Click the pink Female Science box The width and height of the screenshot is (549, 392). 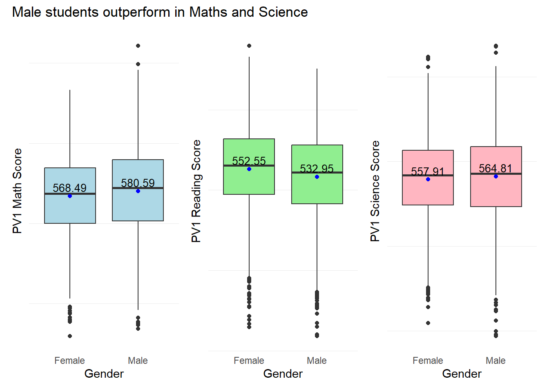(x=428, y=192)
